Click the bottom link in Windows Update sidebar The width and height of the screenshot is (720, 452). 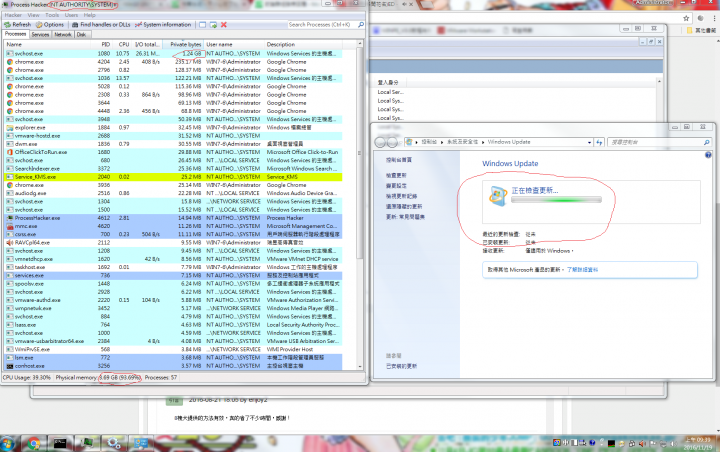[x=402, y=366]
